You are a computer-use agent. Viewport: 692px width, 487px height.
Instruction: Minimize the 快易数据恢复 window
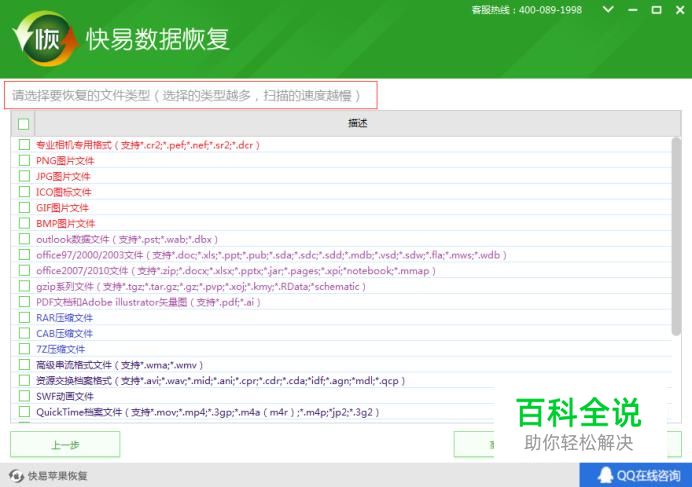(632, 10)
